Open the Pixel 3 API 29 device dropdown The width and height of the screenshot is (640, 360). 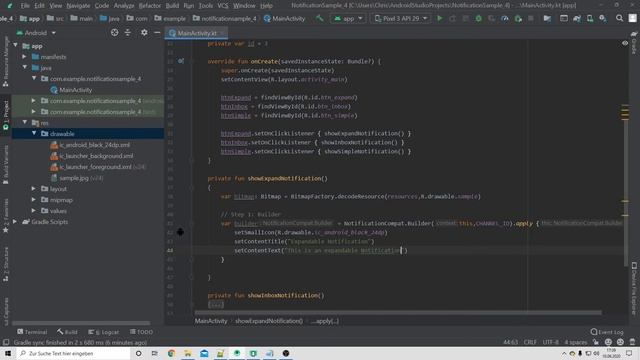(x=401, y=18)
